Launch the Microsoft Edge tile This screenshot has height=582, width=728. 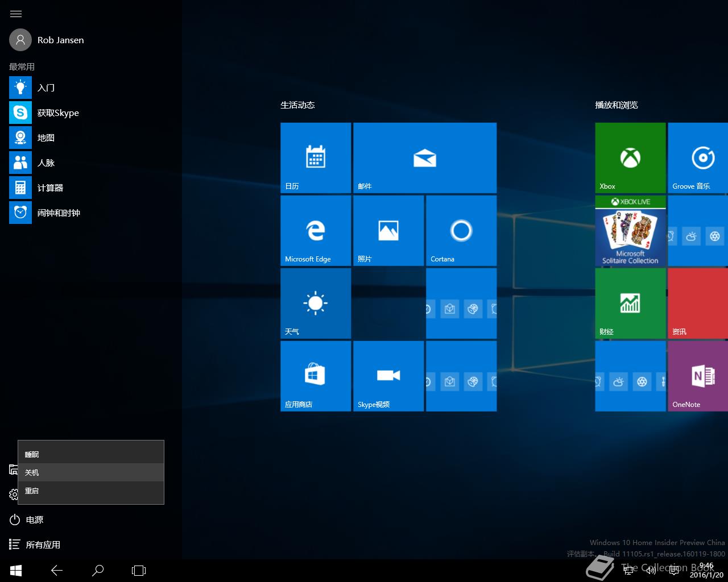[x=316, y=231]
